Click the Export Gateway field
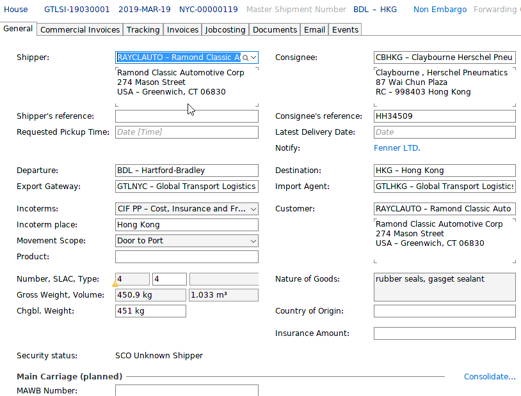Viewport: 521px width, 396px height. point(187,186)
